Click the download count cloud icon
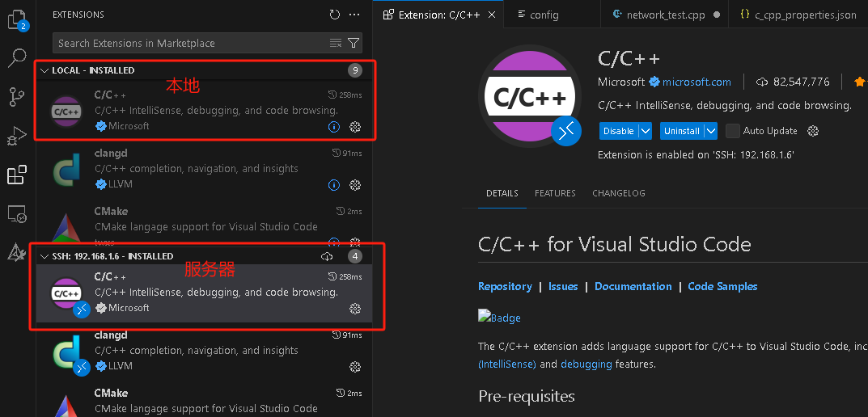Image resolution: width=868 pixels, height=417 pixels. [762, 82]
